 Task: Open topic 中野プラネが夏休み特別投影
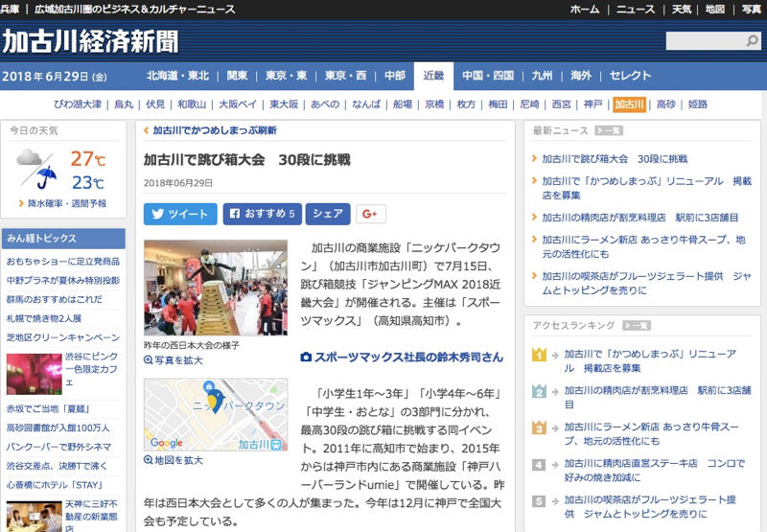(x=63, y=281)
